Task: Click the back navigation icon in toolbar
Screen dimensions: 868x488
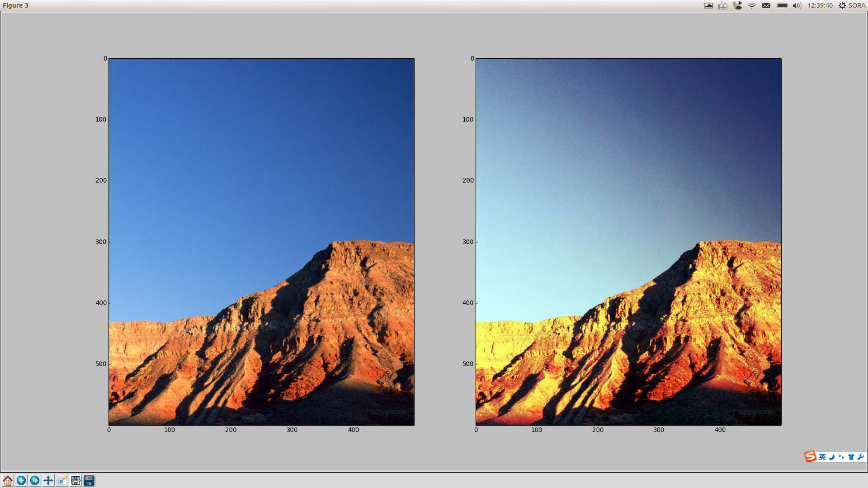Action: [x=21, y=480]
